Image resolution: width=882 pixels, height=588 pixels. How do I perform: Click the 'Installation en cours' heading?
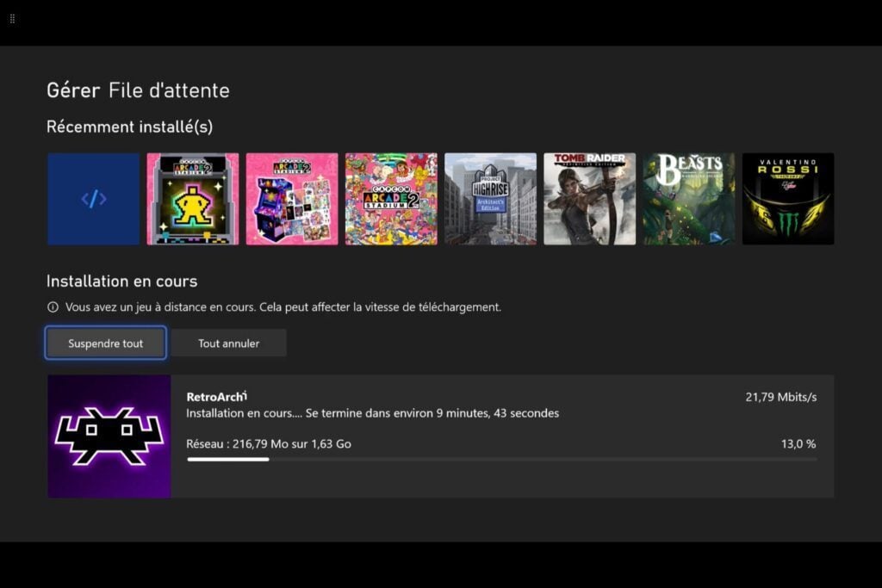tap(122, 281)
